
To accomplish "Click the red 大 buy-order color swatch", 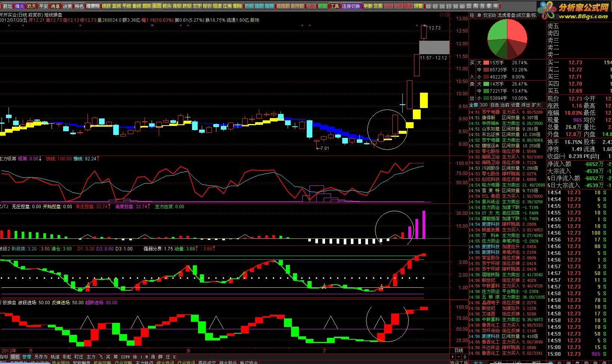I will [486, 63].
